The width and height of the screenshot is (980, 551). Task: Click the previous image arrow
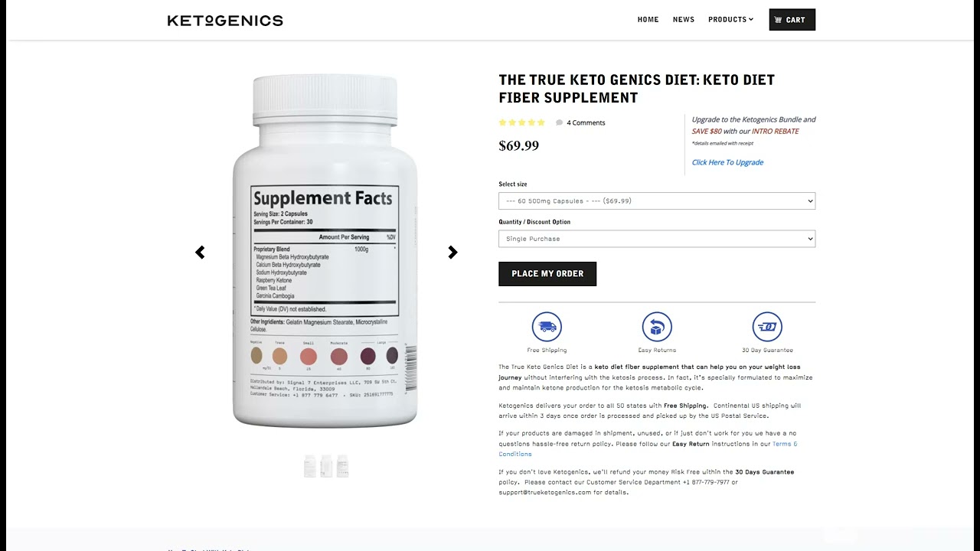200,253
